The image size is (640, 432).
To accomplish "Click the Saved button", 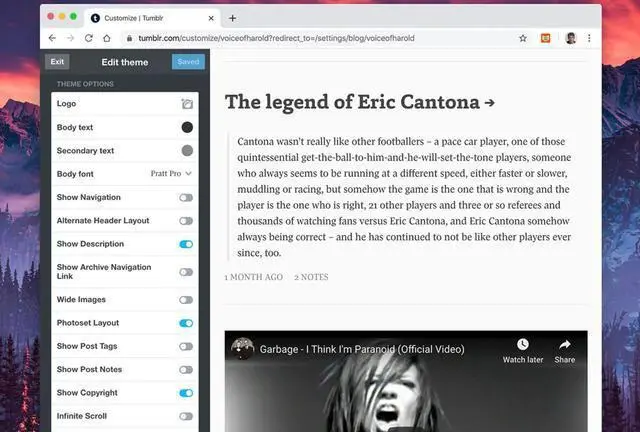I will (x=188, y=62).
